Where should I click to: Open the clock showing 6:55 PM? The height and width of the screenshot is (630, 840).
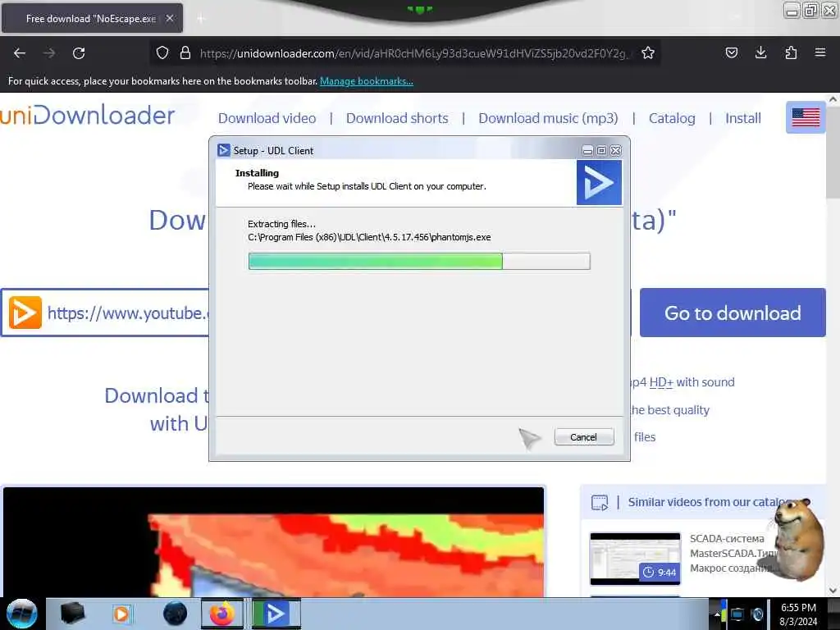[x=798, y=614]
